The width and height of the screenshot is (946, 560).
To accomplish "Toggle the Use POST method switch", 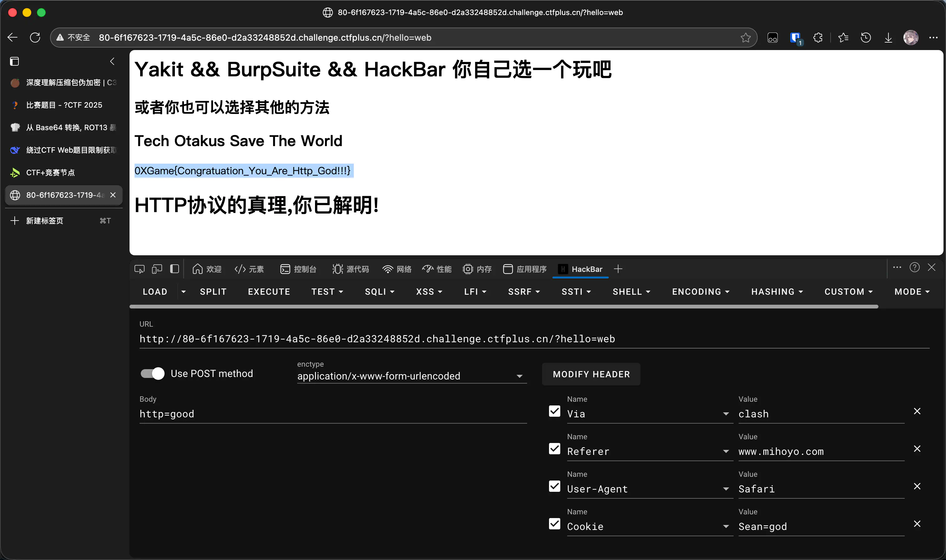I will pyautogui.click(x=152, y=374).
